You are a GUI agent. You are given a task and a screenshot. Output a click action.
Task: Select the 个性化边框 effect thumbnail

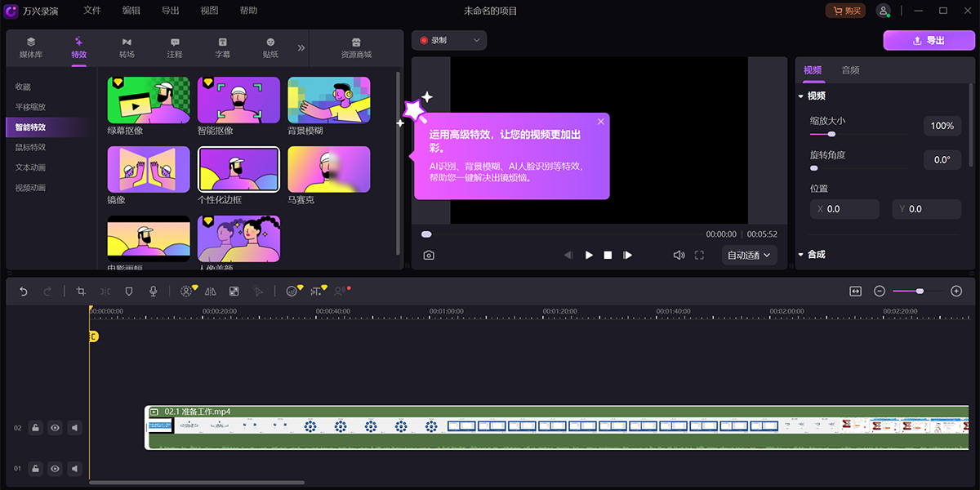point(238,169)
